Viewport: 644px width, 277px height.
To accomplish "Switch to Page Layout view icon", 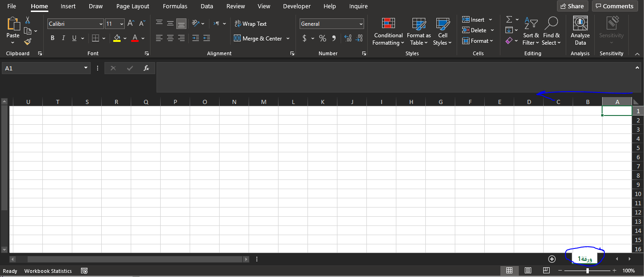I will point(528,271).
